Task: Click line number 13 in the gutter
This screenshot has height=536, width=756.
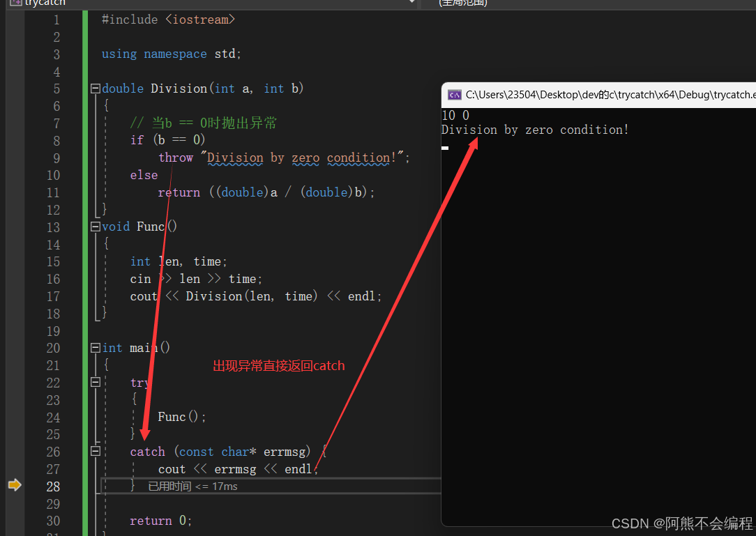Action: point(53,227)
